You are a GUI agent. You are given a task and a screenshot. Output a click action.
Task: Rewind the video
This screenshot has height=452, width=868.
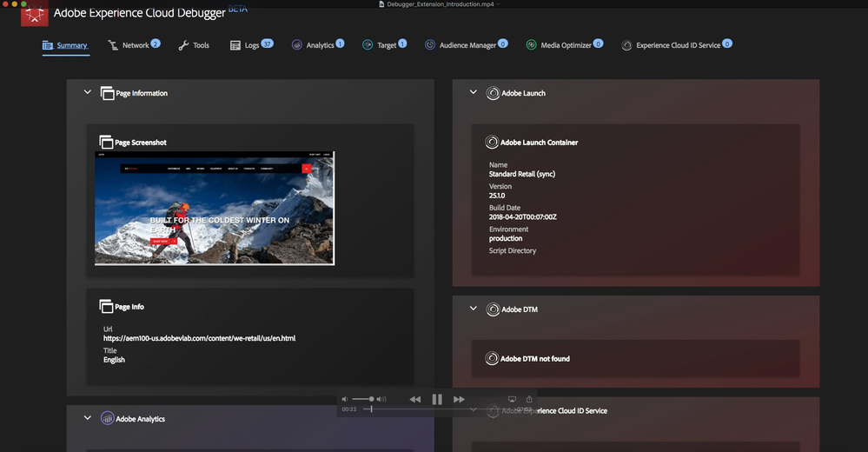point(415,399)
